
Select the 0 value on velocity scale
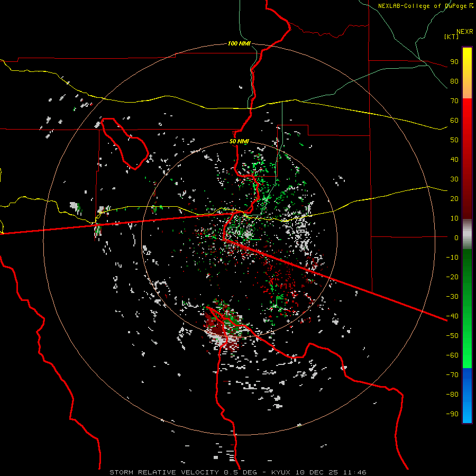456,238
